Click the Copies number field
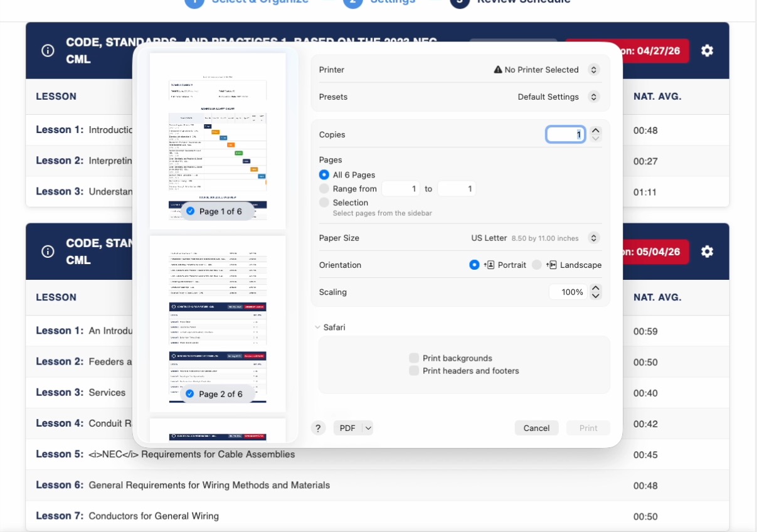Screen dimensions: 757x532 coord(566,134)
